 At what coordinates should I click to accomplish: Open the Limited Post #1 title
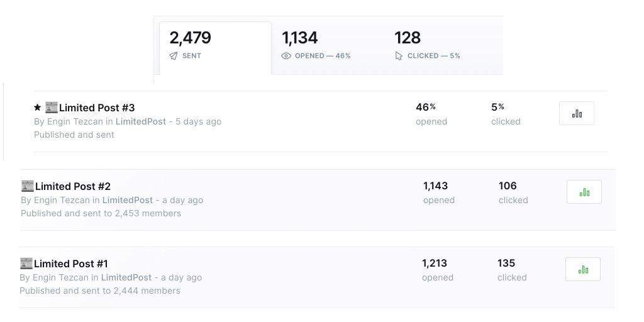[x=70, y=264]
